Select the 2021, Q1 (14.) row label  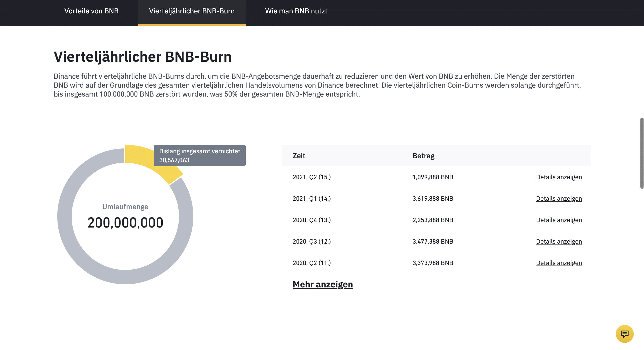point(311,198)
